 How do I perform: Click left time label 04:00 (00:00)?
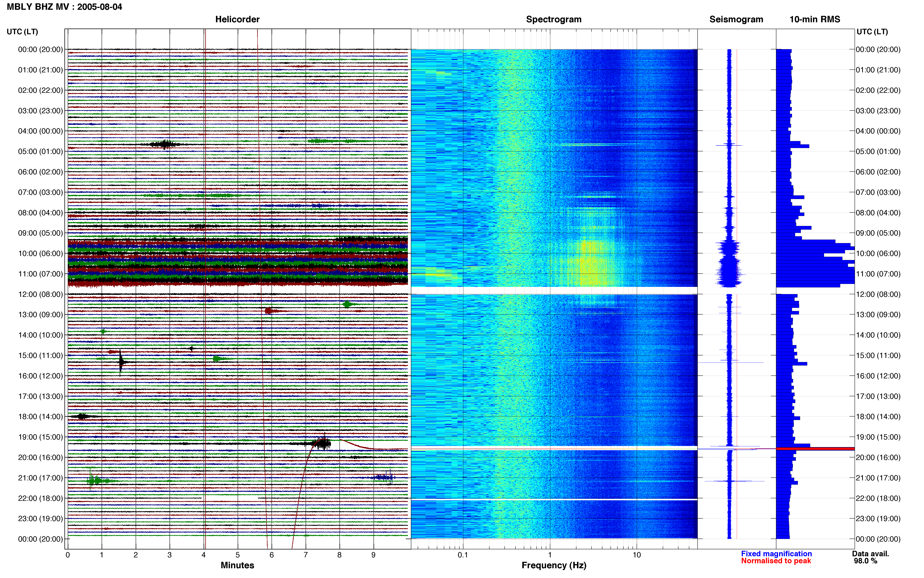[41, 131]
